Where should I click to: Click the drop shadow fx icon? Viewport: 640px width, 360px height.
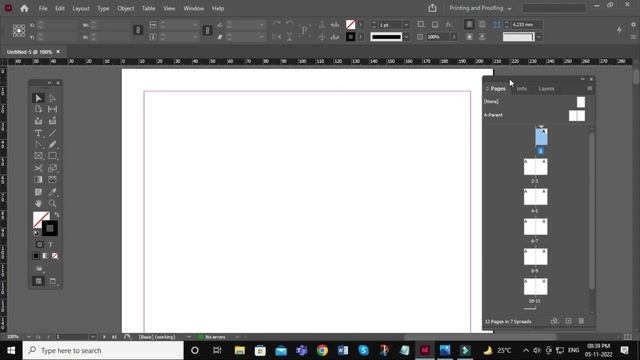449,24
